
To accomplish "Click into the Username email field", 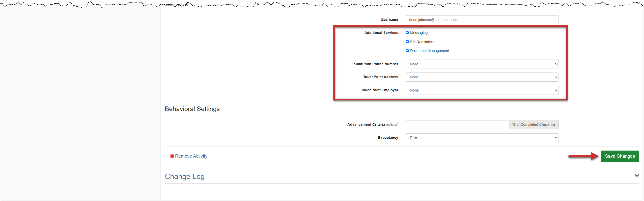I will point(482,20).
